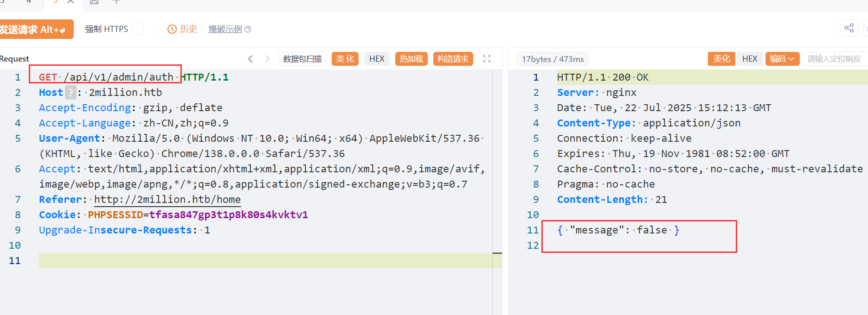
Task: Focus the response locate search field
Action: [x=834, y=59]
